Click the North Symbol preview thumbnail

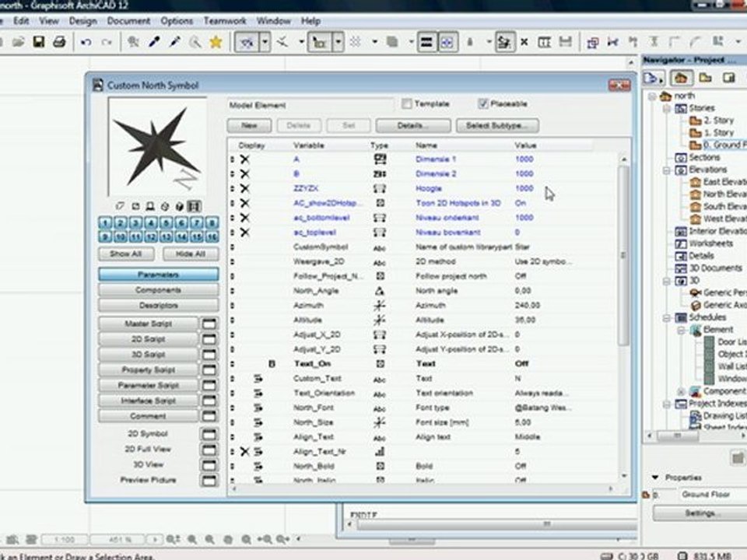click(158, 148)
